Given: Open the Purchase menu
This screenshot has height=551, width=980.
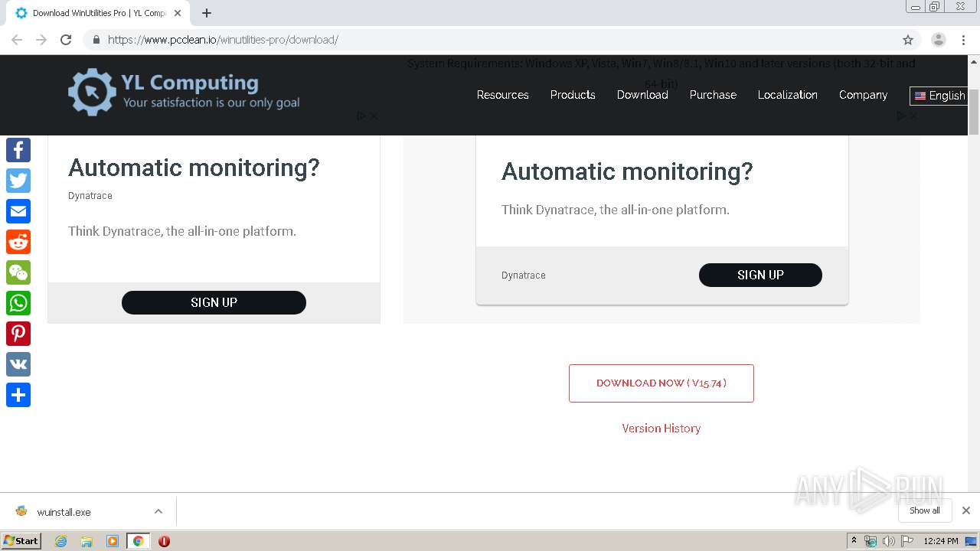Looking at the screenshot, I should (x=713, y=95).
